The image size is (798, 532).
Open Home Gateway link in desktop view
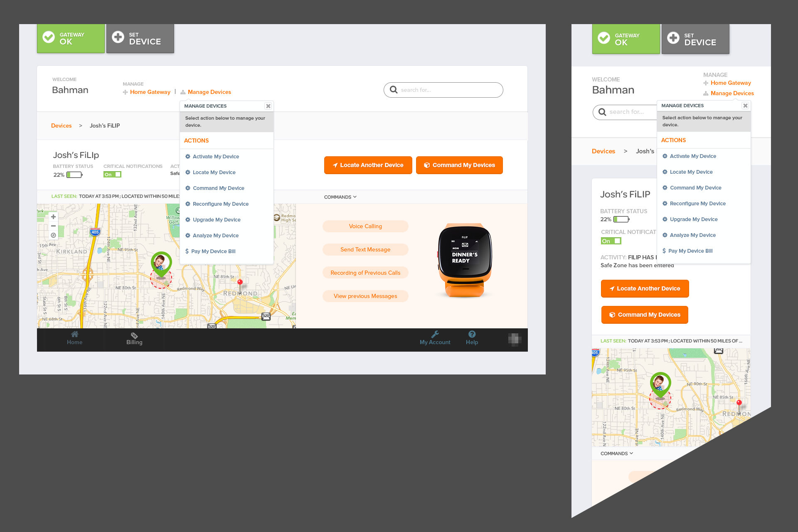click(x=147, y=92)
